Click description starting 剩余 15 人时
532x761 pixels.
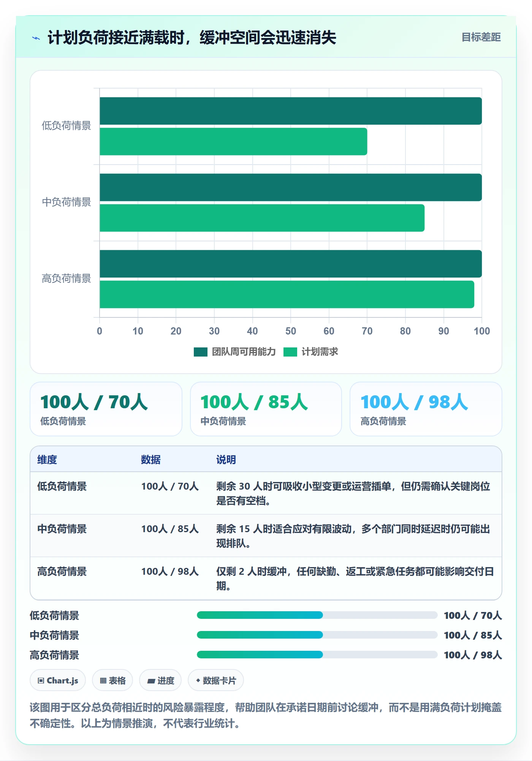point(353,536)
